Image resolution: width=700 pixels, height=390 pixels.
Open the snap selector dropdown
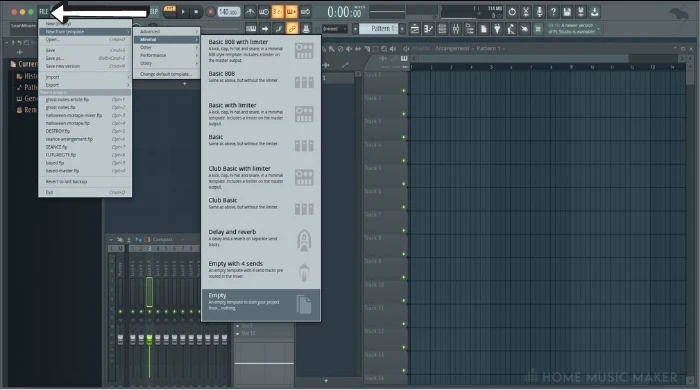tap(335, 29)
